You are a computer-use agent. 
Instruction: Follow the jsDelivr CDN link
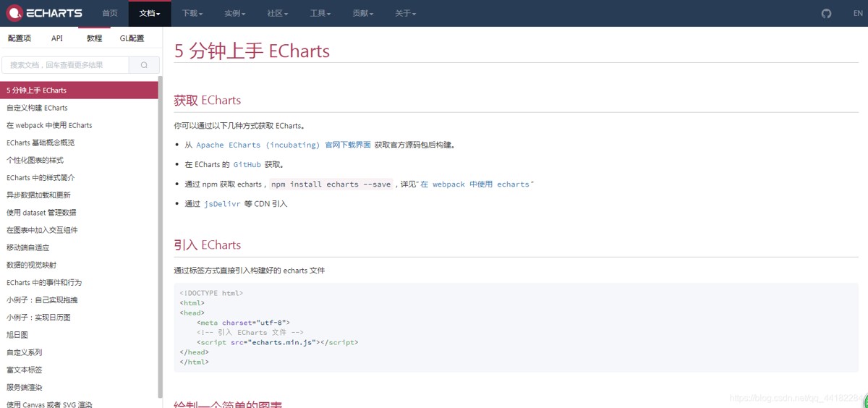222,204
